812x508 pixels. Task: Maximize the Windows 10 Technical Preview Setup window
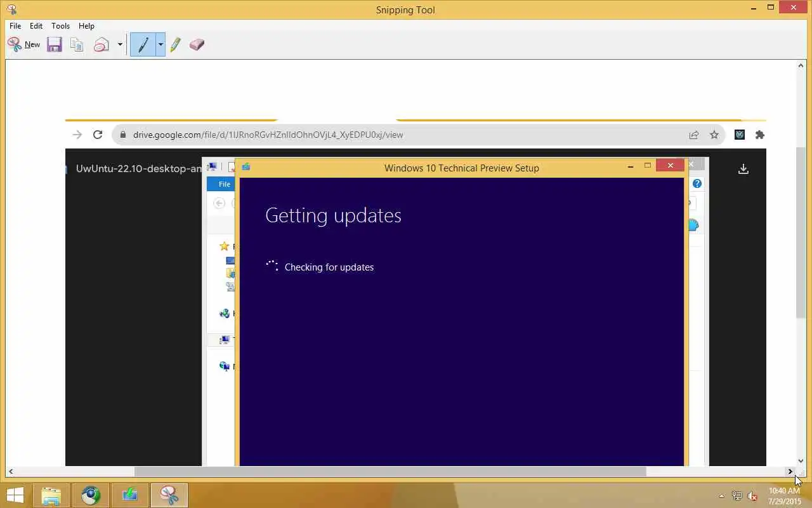pos(648,166)
